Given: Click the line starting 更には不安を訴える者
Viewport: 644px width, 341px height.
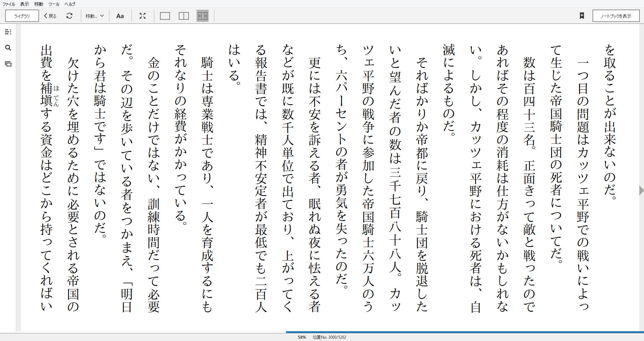Looking at the screenshot, I should (315, 184).
